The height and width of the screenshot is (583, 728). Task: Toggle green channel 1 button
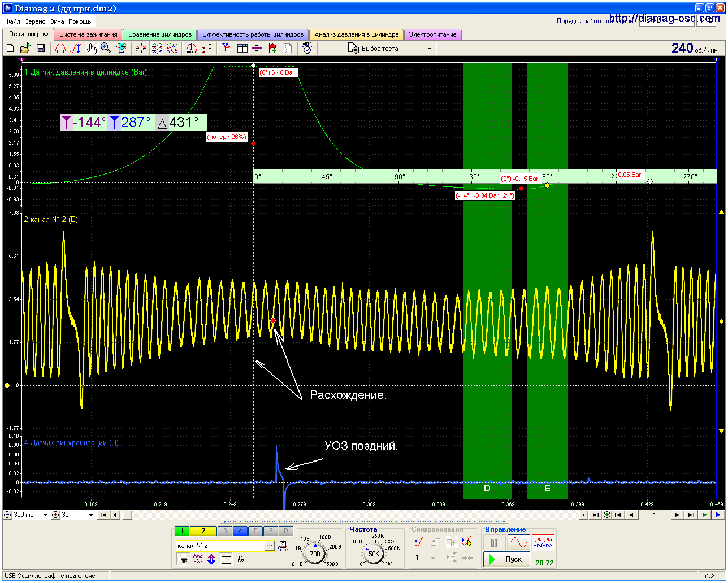pos(182,531)
